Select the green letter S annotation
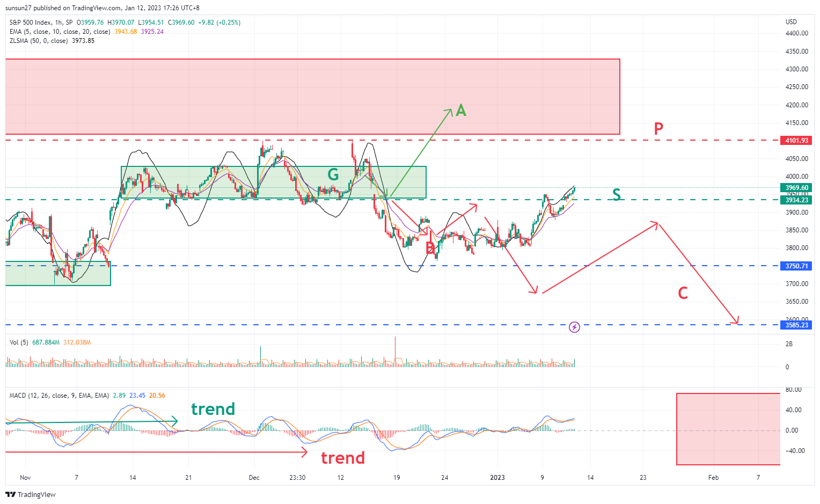 click(617, 195)
